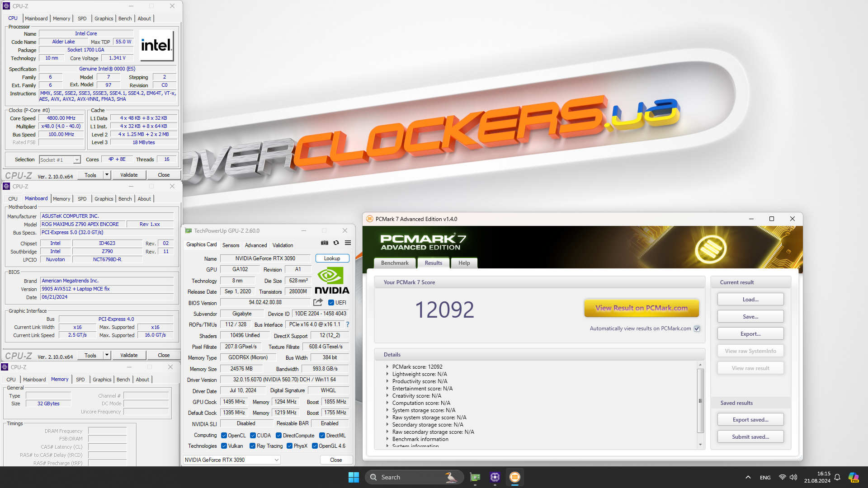
Task: Click the Intel logo in CPU-Z
Action: click(156, 45)
